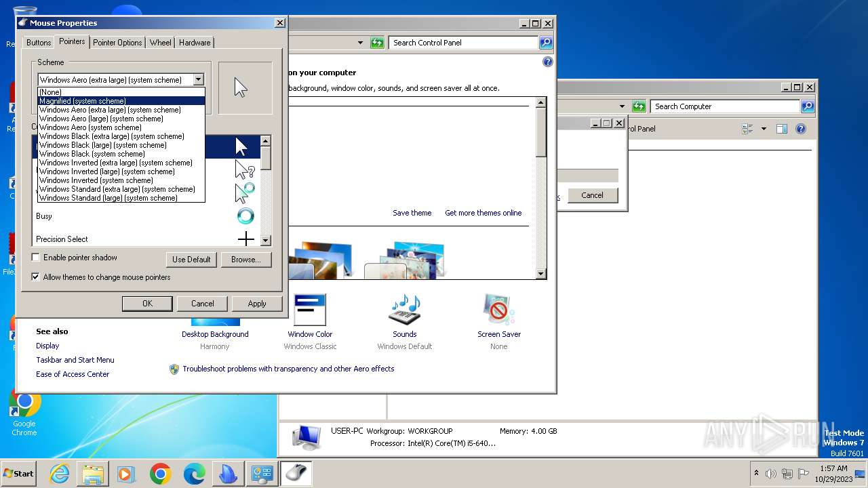Switch to the Wheel tab
This screenshot has height=488, width=868.
coord(161,43)
